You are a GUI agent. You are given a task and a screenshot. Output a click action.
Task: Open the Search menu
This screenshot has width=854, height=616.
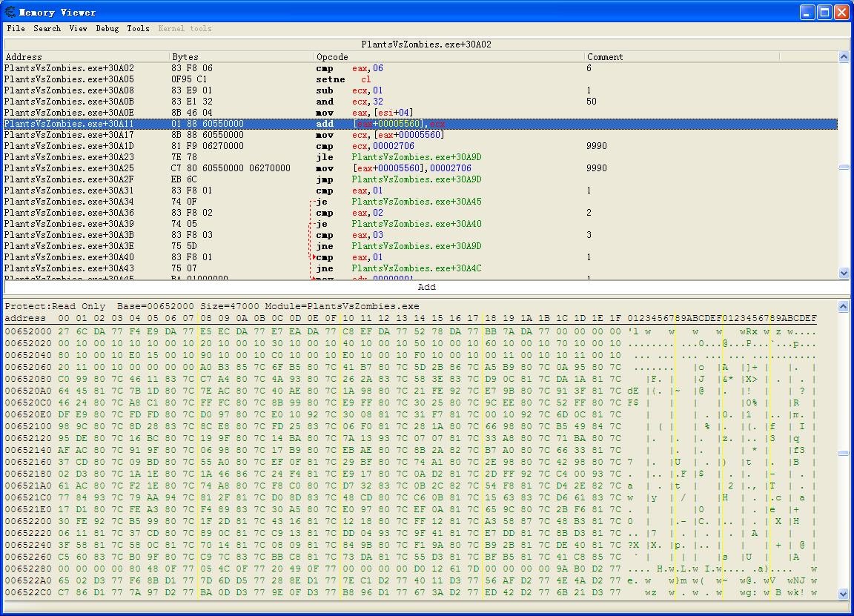[47, 28]
